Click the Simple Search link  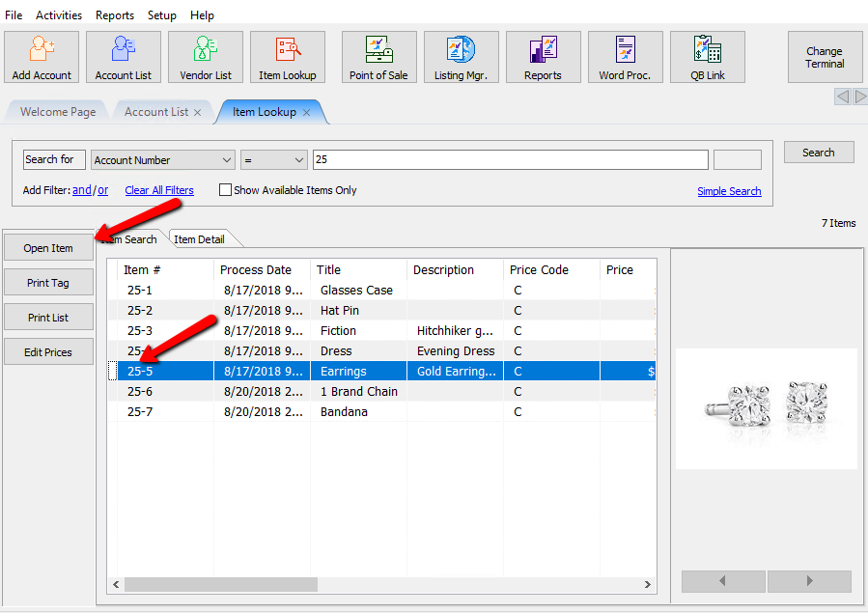pyautogui.click(x=729, y=191)
